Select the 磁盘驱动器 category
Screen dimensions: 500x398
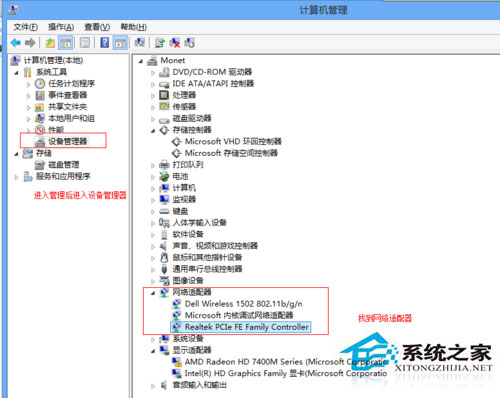pos(192,118)
